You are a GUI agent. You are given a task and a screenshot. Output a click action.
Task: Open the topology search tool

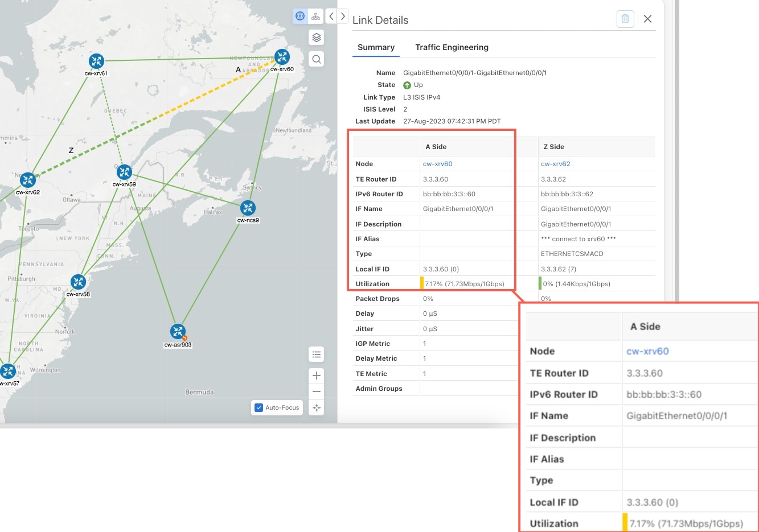click(316, 59)
